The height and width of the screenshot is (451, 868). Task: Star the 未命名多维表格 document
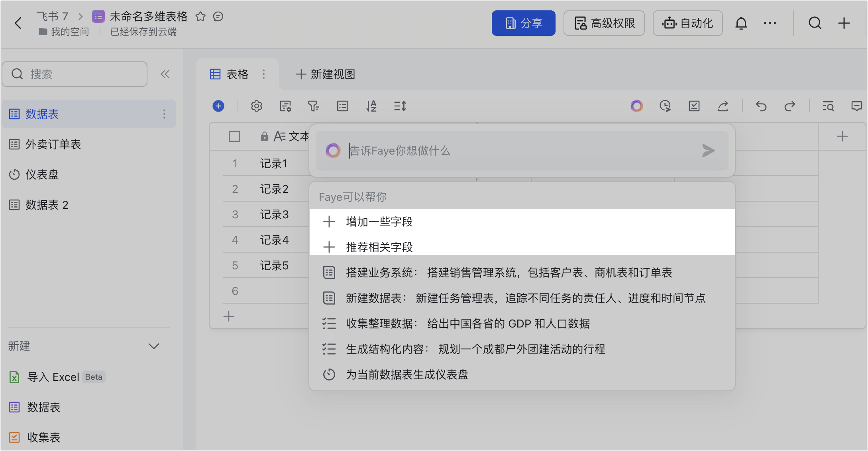click(200, 16)
